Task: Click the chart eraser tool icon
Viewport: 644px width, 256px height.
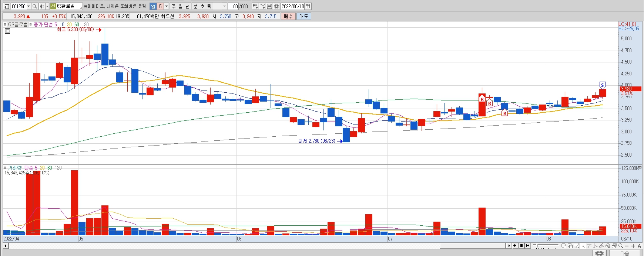Action: coord(608,246)
